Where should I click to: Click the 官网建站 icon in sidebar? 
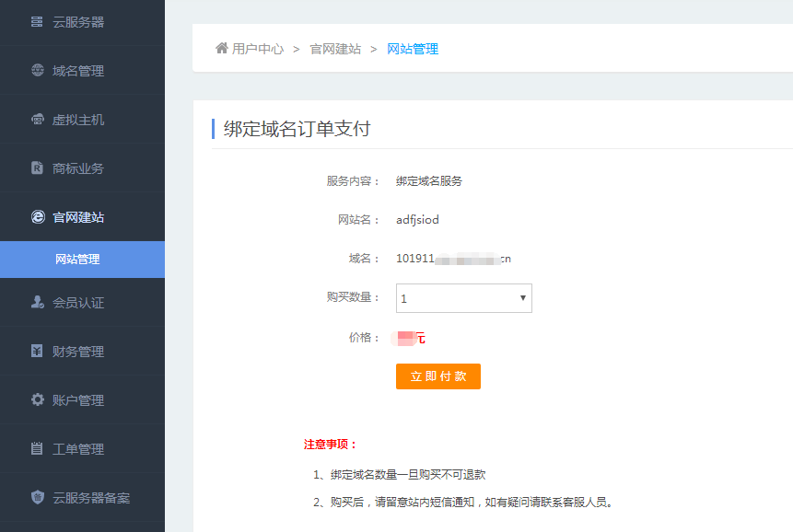pos(37,217)
